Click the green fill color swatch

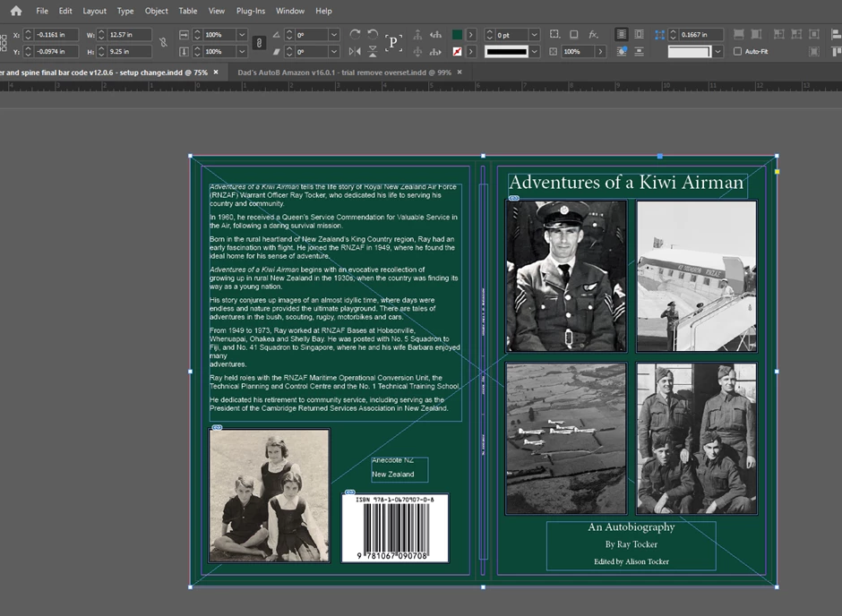[x=457, y=35]
